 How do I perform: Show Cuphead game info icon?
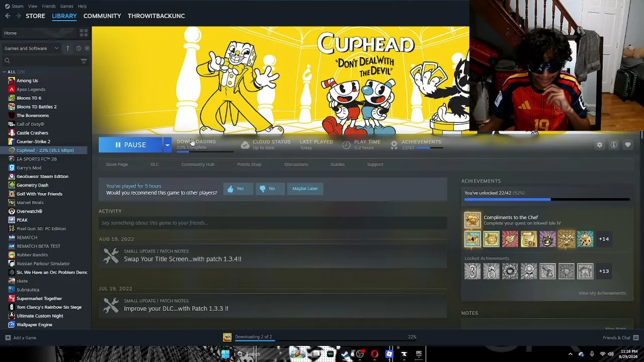click(614, 145)
